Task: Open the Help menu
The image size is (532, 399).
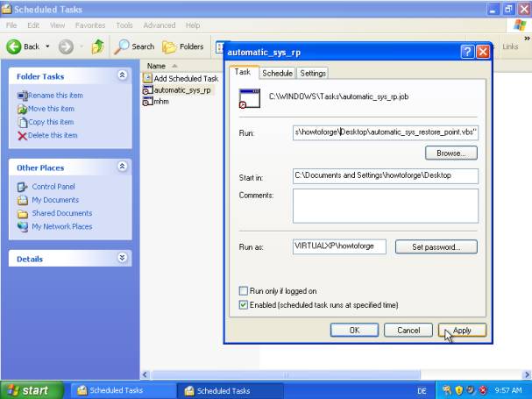Action: (x=192, y=25)
